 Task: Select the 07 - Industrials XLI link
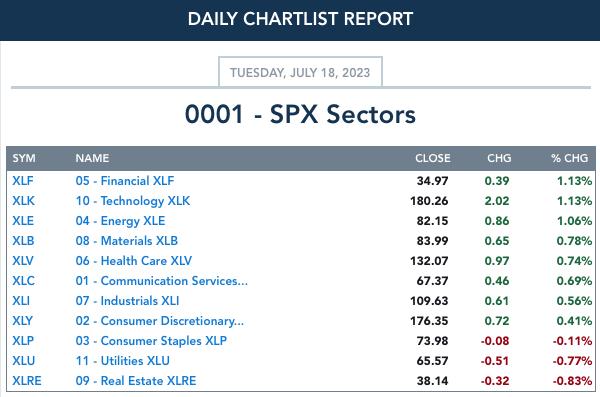point(127,301)
